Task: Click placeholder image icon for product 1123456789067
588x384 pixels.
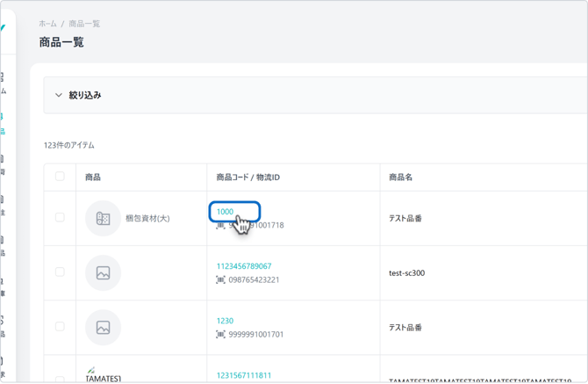Action: [x=103, y=273]
